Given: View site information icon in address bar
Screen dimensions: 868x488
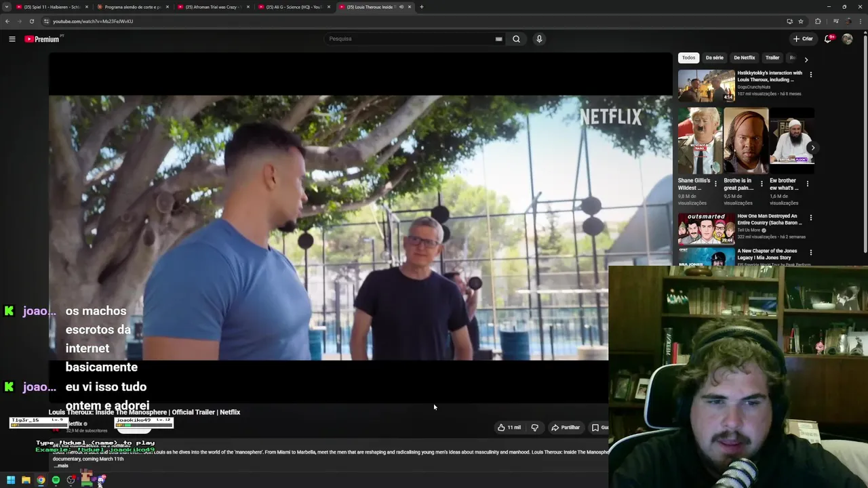Looking at the screenshot, I should coord(46,21).
